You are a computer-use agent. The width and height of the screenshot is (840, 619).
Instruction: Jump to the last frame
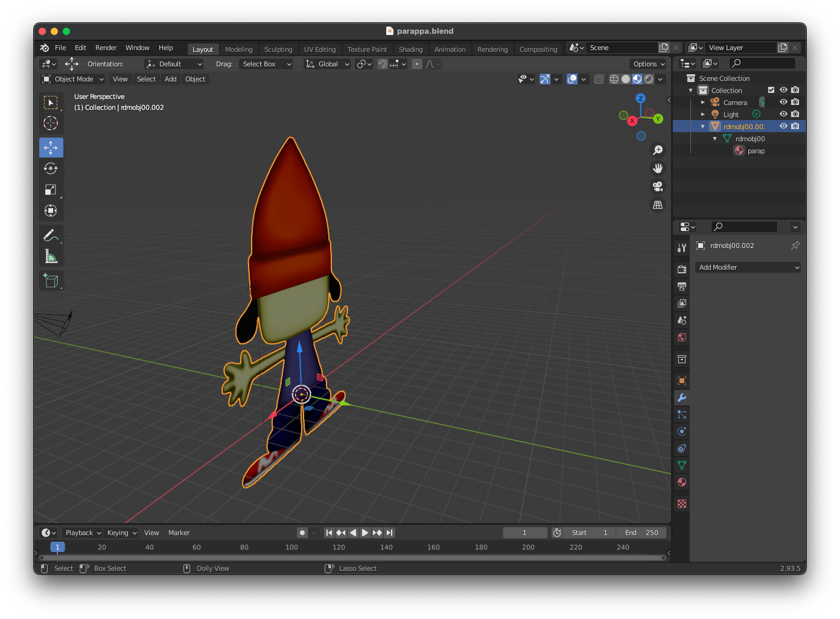click(390, 533)
